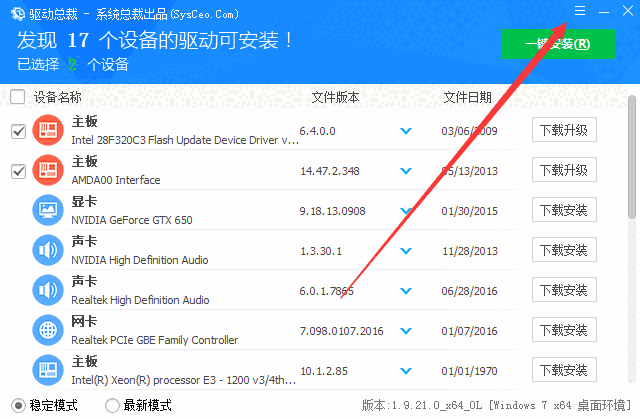Expand version dropdown for 6.4.0.0
Image resolution: width=640 pixels, height=419 pixels.
pyautogui.click(x=406, y=131)
